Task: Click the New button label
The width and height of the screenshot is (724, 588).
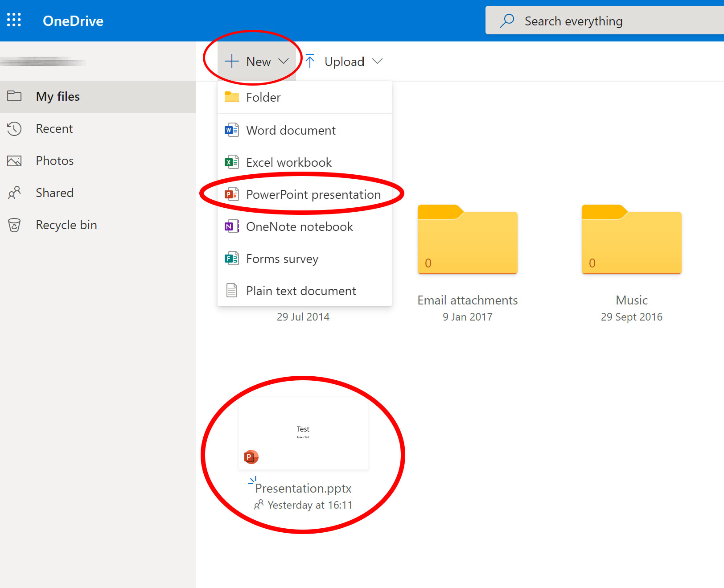Action: point(259,62)
